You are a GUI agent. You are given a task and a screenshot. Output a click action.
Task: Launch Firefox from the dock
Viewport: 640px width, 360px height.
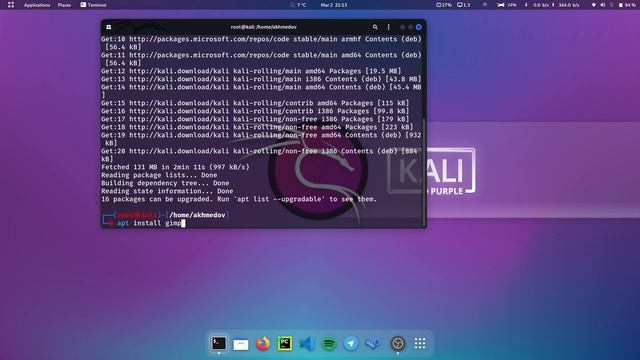(x=263, y=344)
